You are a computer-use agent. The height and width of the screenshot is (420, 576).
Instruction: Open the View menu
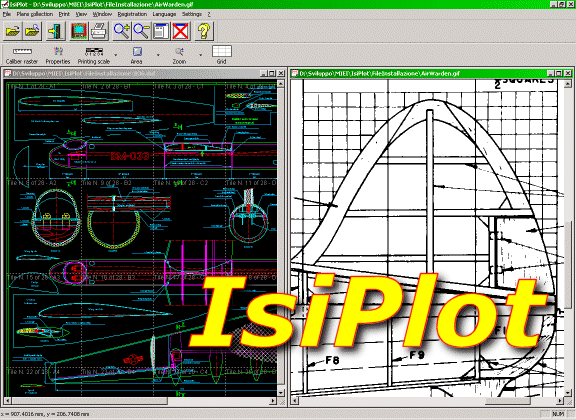[81, 14]
